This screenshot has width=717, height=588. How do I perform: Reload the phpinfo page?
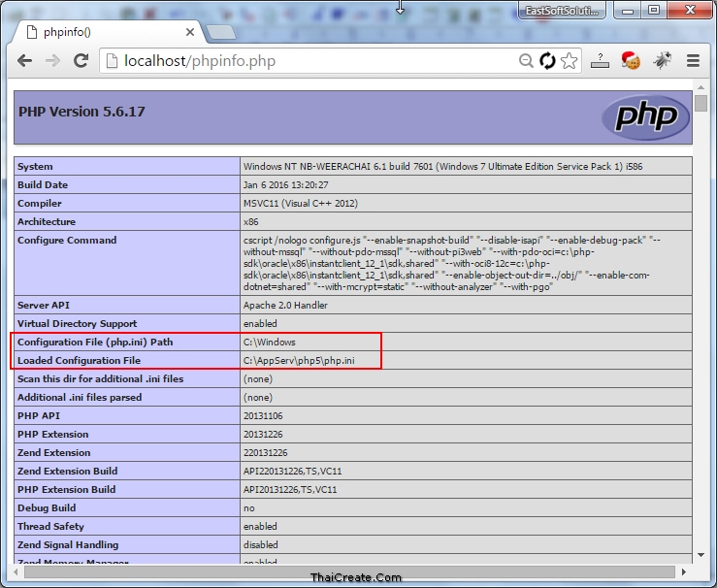pos(81,60)
